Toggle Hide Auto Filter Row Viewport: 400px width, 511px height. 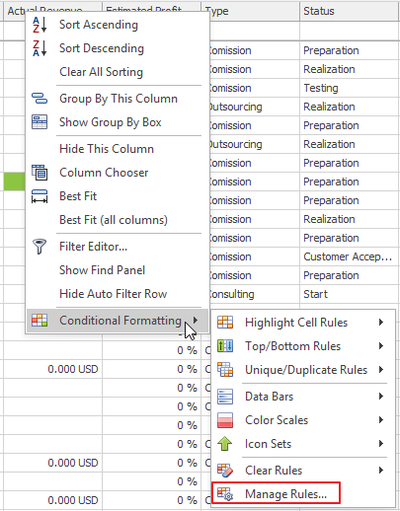click(113, 294)
